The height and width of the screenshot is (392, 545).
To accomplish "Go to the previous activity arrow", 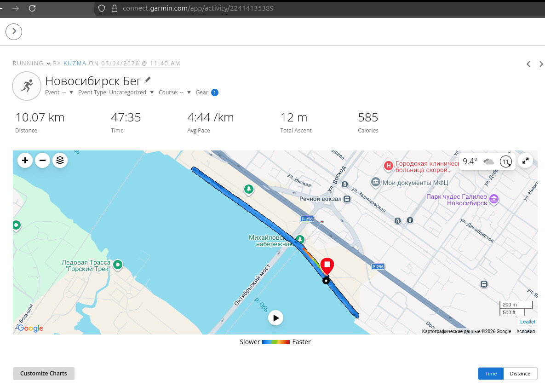I will [x=528, y=64].
